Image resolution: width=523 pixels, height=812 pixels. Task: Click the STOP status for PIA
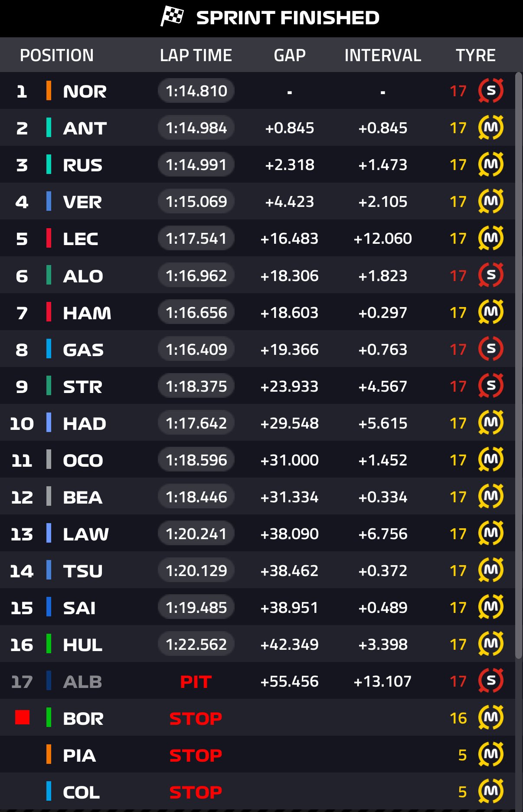196,756
